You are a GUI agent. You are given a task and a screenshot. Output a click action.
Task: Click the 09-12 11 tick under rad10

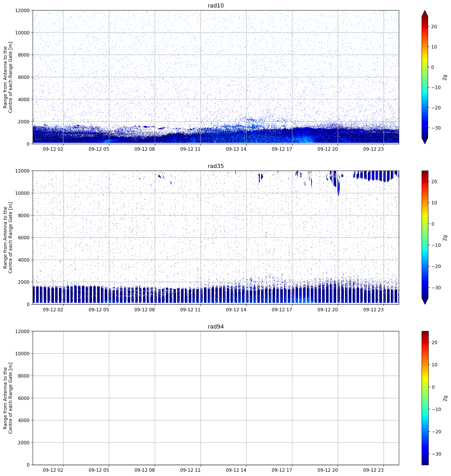tap(190, 149)
